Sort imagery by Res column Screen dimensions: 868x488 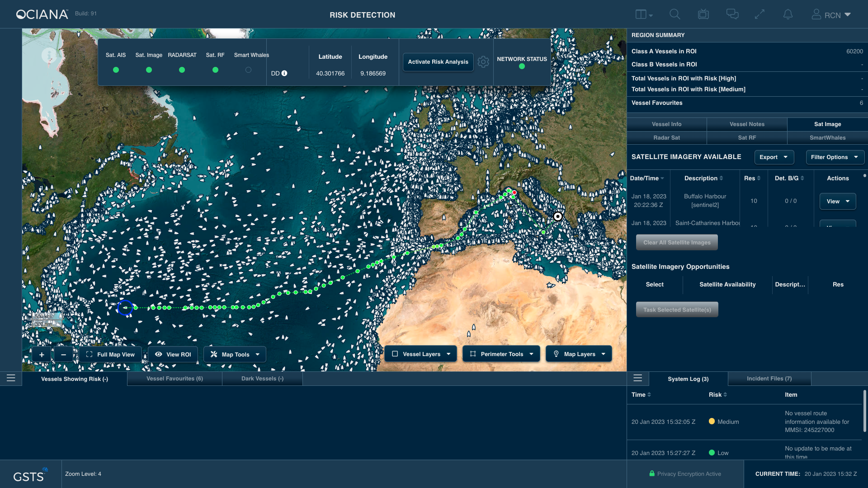(x=752, y=178)
